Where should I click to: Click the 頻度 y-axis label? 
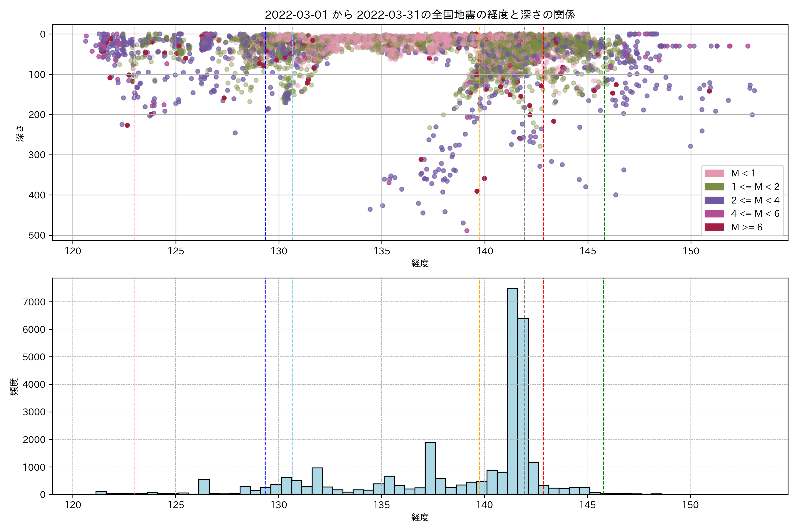14,387
